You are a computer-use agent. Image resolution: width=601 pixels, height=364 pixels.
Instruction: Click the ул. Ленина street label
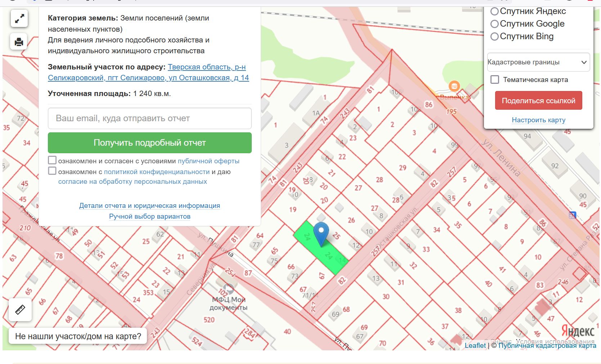(501, 158)
